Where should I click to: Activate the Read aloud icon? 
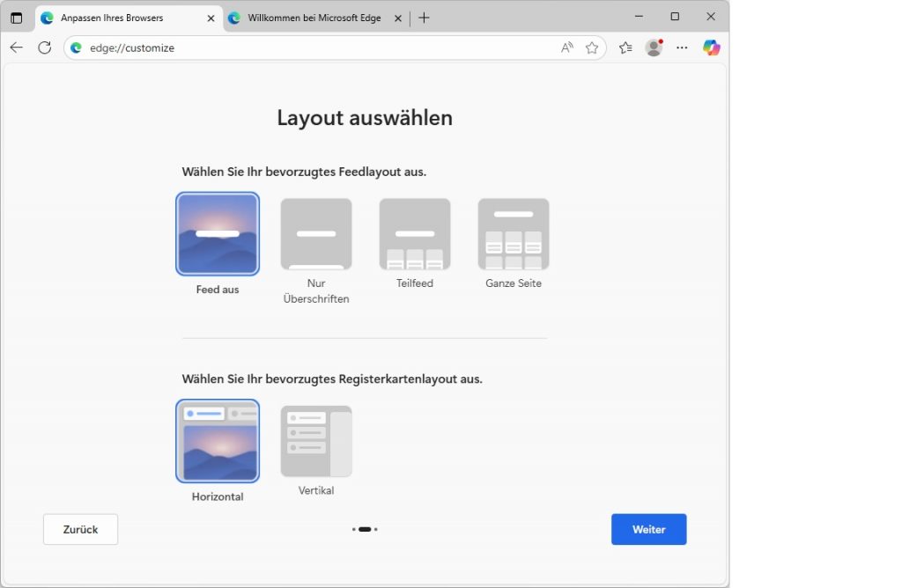pyautogui.click(x=567, y=48)
